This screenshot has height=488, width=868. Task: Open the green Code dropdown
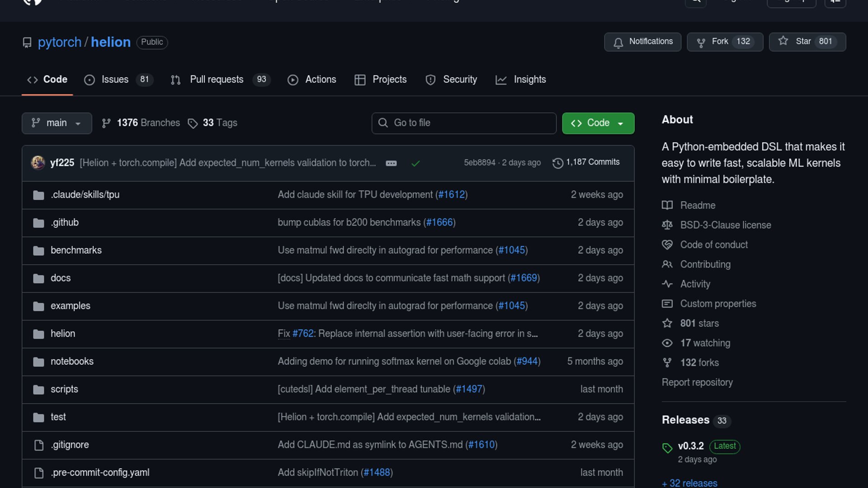(x=598, y=123)
